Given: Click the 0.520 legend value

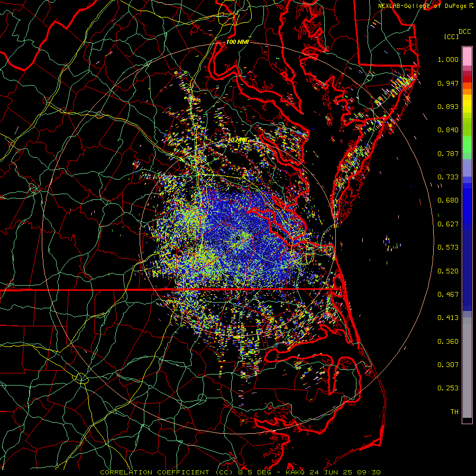Looking at the screenshot, I should pyautogui.click(x=448, y=271).
